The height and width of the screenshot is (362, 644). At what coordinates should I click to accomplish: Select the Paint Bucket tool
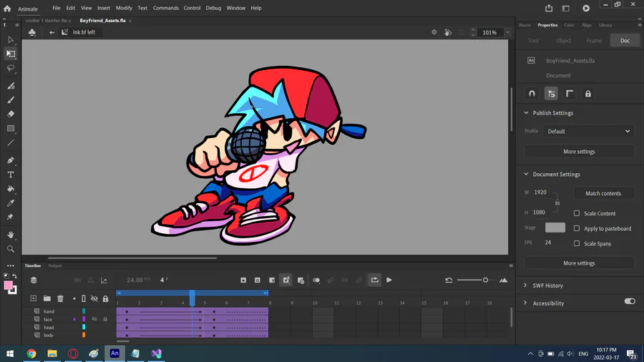11,189
